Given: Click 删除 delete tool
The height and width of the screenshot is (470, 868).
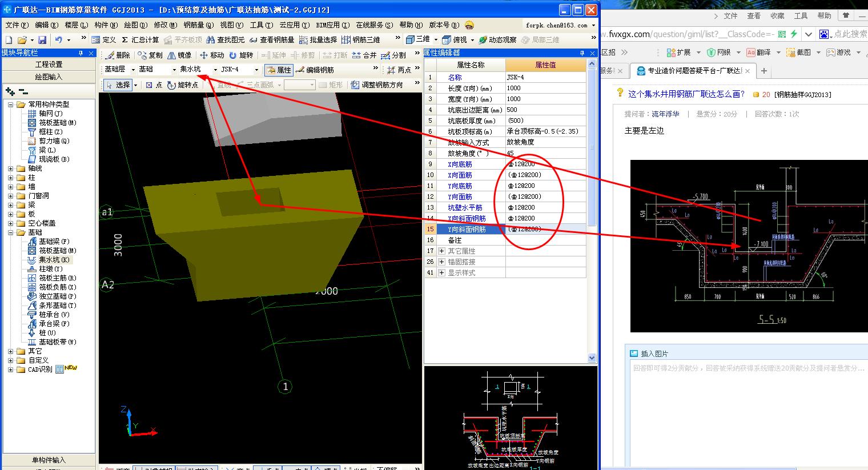Looking at the screenshot, I should (x=118, y=55).
